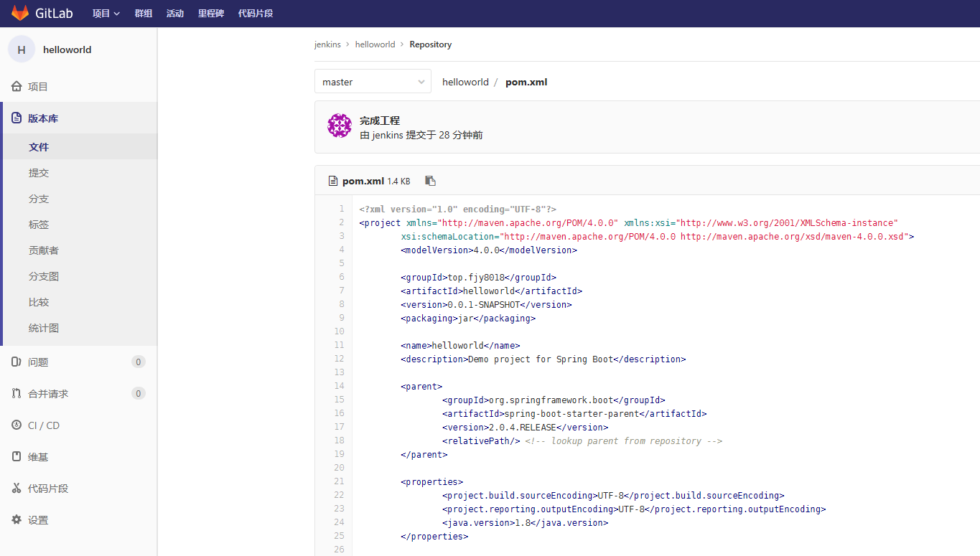The width and height of the screenshot is (980, 556).
Task: Click the 合并请求 merge request icon
Action: click(17, 394)
